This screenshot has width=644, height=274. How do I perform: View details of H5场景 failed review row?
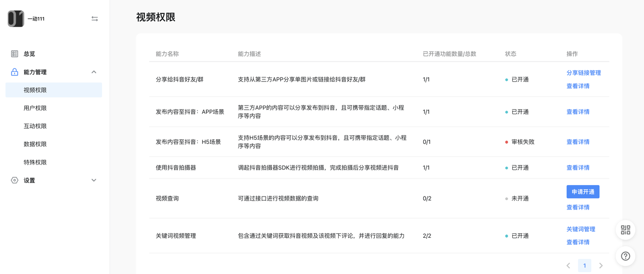pyautogui.click(x=578, y=142)
